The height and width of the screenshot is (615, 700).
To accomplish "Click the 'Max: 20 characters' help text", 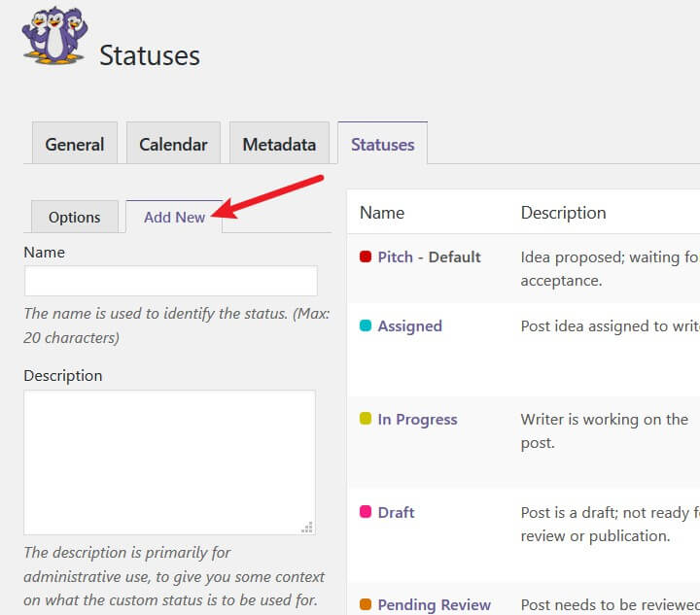I will pos(177,325).
